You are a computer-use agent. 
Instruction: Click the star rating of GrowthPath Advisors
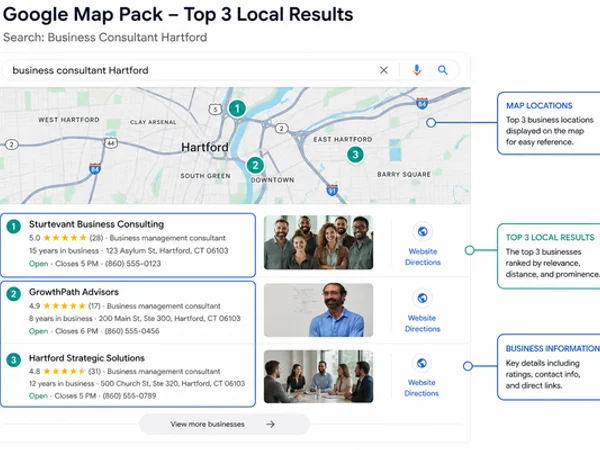(64, 306)
